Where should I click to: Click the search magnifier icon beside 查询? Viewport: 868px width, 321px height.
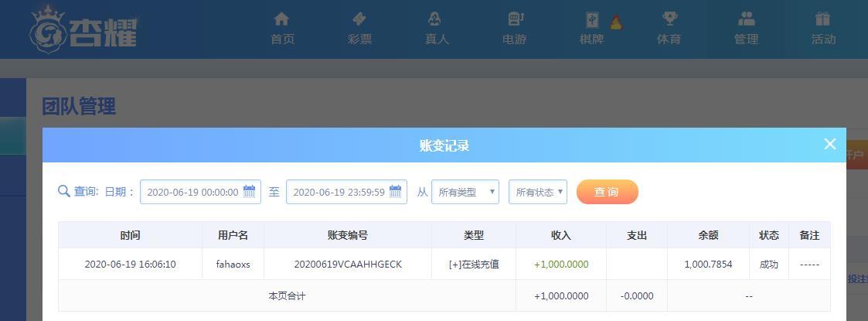pos(64,191)
